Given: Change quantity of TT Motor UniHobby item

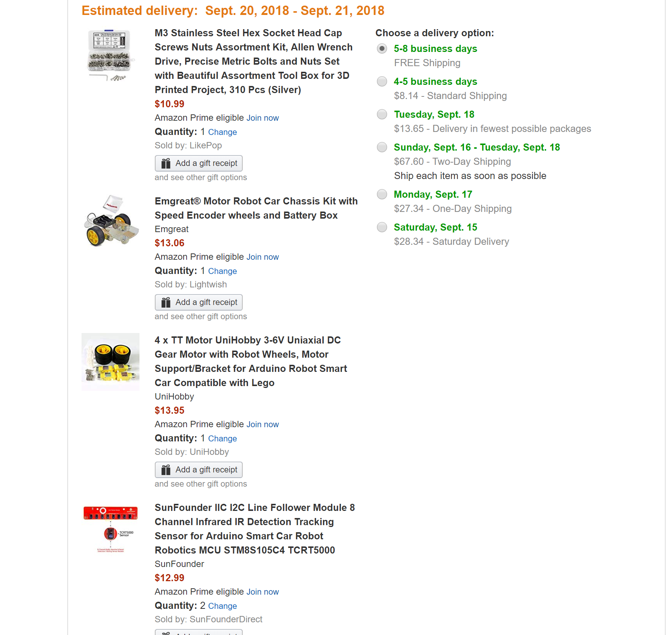Looking at the screenshot, I should tap(223, 439).
